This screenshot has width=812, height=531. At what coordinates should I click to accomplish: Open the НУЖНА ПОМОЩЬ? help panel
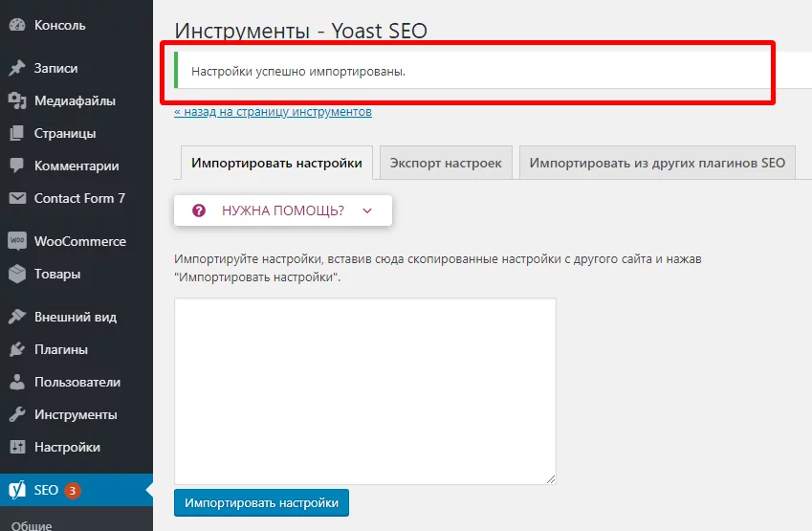coord(283,210)
